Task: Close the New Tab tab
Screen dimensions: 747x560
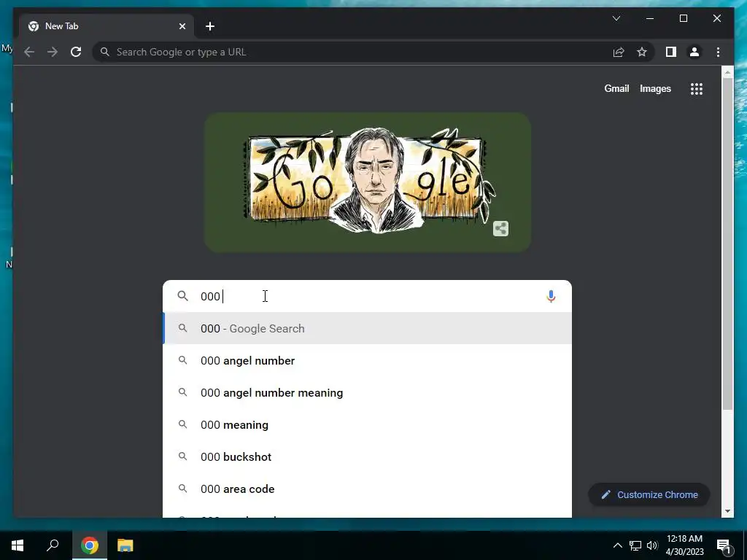Action: point(182,26)
